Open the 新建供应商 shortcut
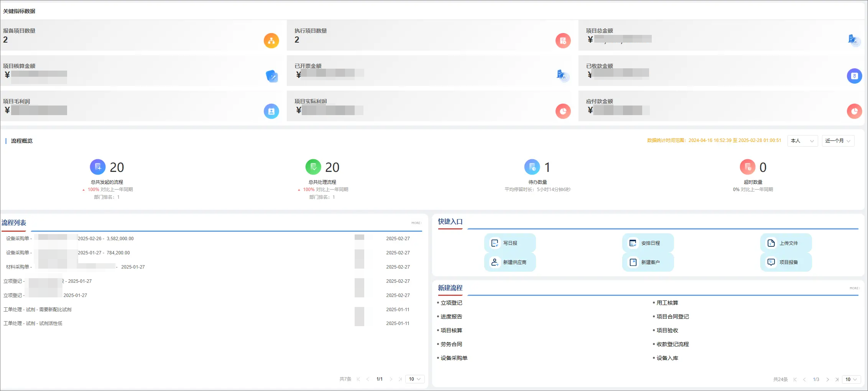The width and height of the screenshot is (868, 391). point(510,262)
